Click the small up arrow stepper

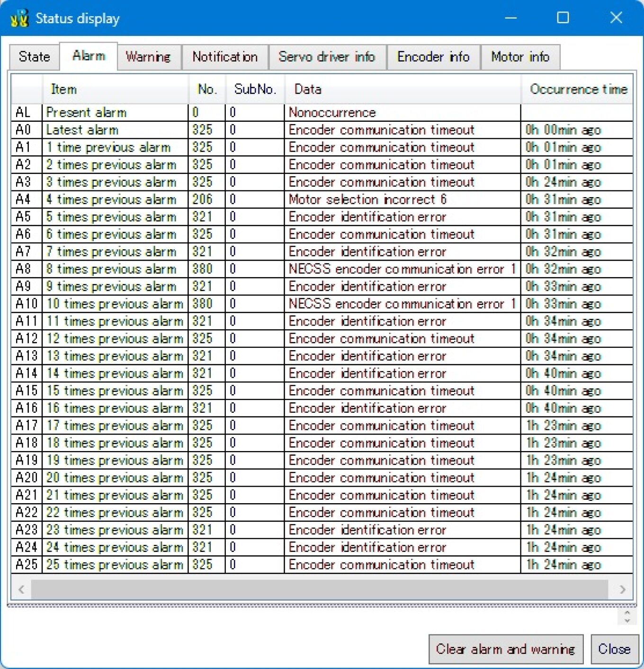pos(627,613)
